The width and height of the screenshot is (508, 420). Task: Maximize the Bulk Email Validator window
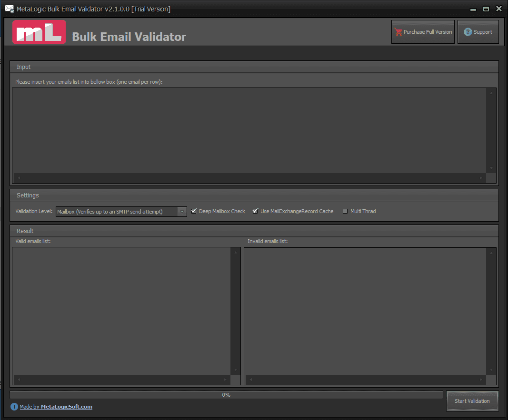pyautogui.click(x=486, y=9)
